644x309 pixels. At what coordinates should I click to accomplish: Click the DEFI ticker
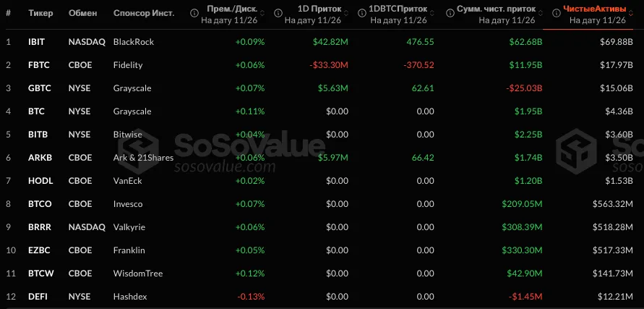pyautogui.click(x=36, y=297)
